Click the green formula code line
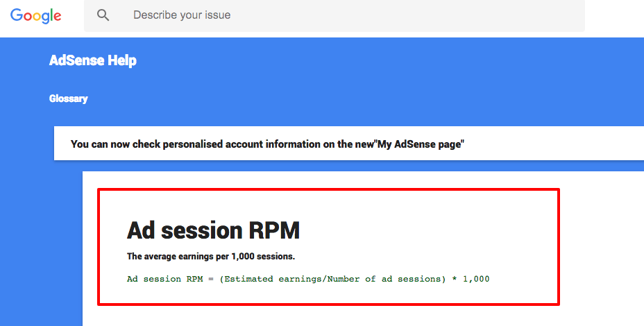The image size is (644, 326). 308,279
